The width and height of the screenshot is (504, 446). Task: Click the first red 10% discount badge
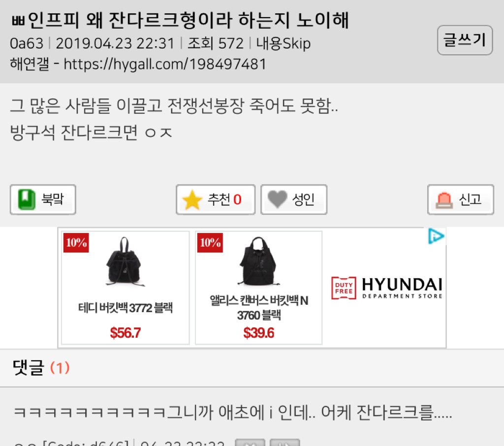point(76,243)
